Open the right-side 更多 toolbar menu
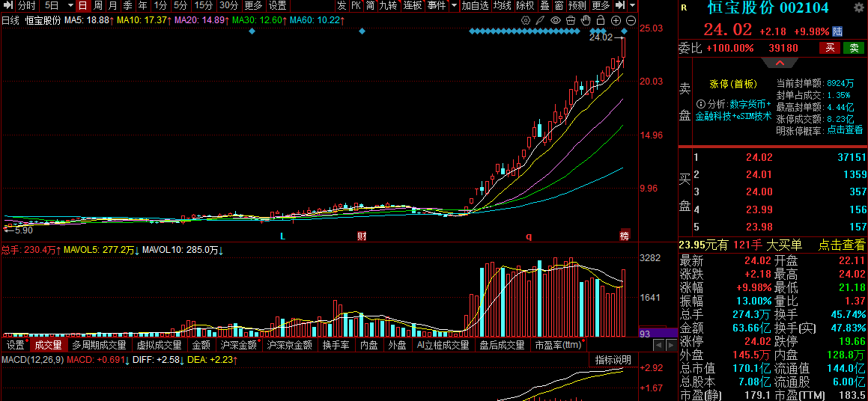Viewport: 868px width, 401px height. click(x=601, y=6)
